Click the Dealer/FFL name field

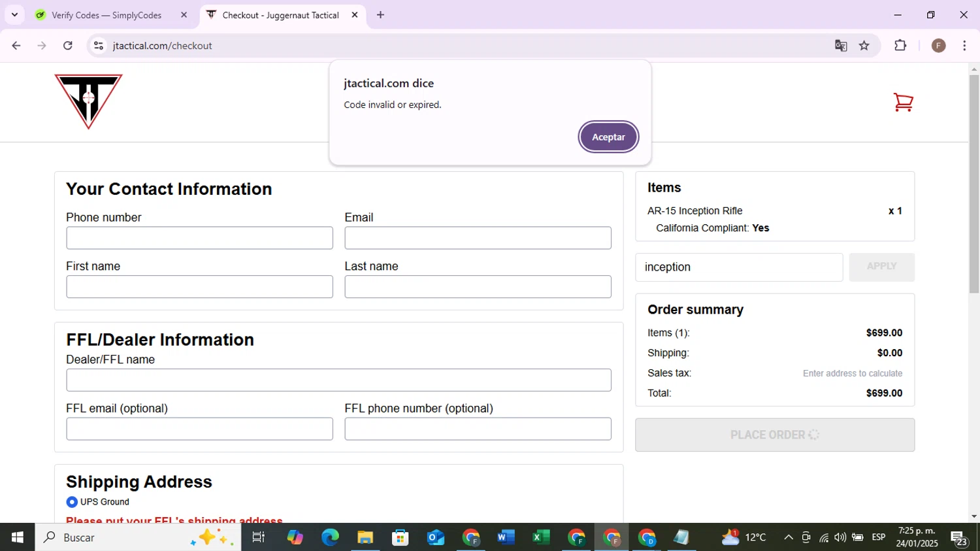338,380
